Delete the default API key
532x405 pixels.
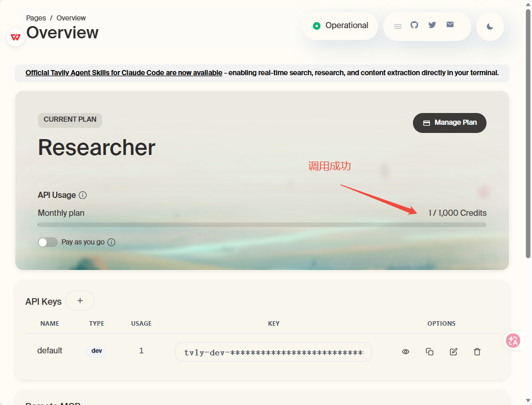tap(477, 352)
